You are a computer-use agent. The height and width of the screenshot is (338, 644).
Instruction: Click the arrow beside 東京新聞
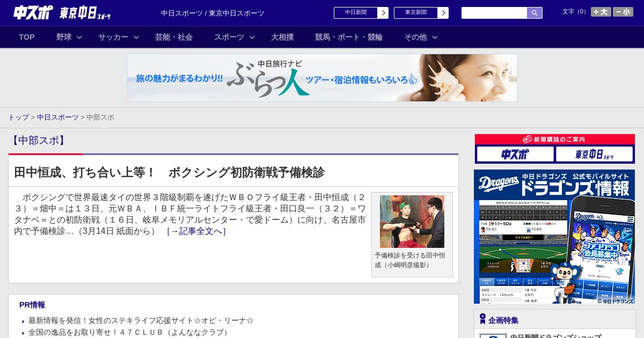pos(443,13)
